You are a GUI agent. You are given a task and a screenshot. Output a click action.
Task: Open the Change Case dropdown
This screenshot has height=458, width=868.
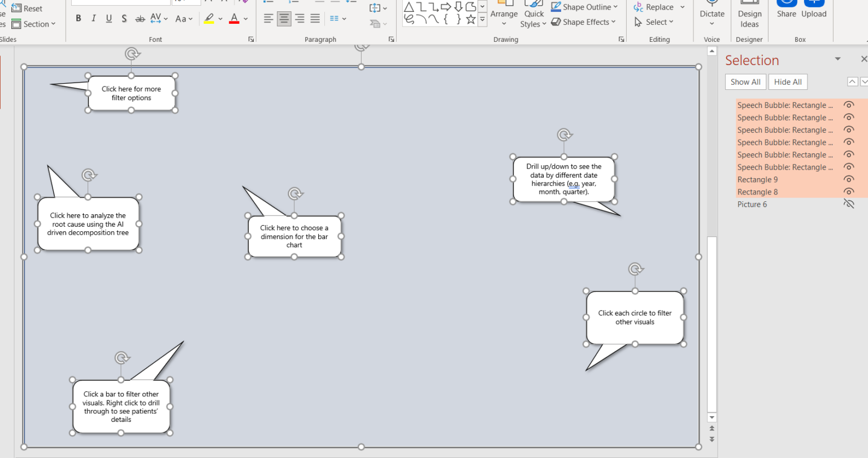[184, 19]
